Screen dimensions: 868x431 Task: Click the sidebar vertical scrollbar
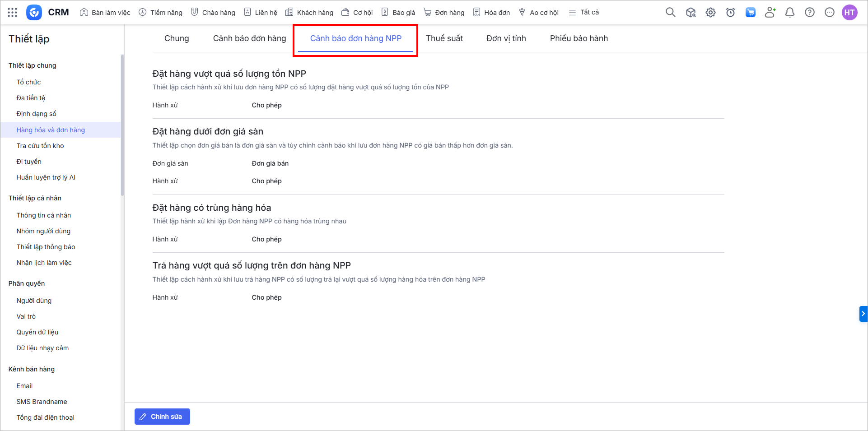pos(122,126)
